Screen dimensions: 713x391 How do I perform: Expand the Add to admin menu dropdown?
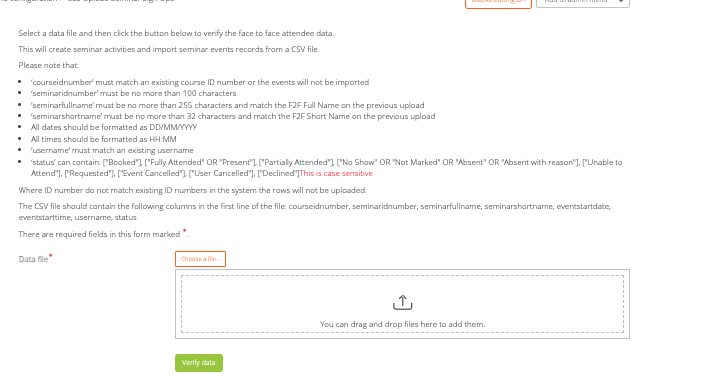(x=582, y=2)
